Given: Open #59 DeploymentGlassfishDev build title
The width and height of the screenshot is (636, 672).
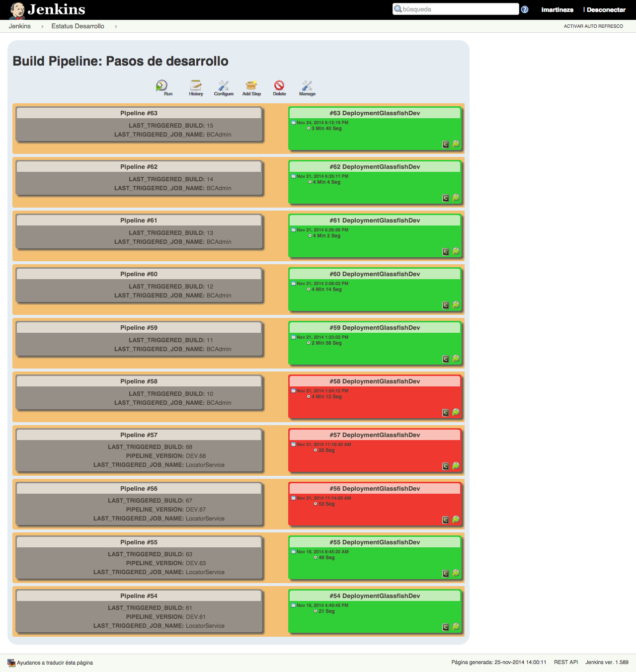Looking at the screenshot, I should 375,328.
